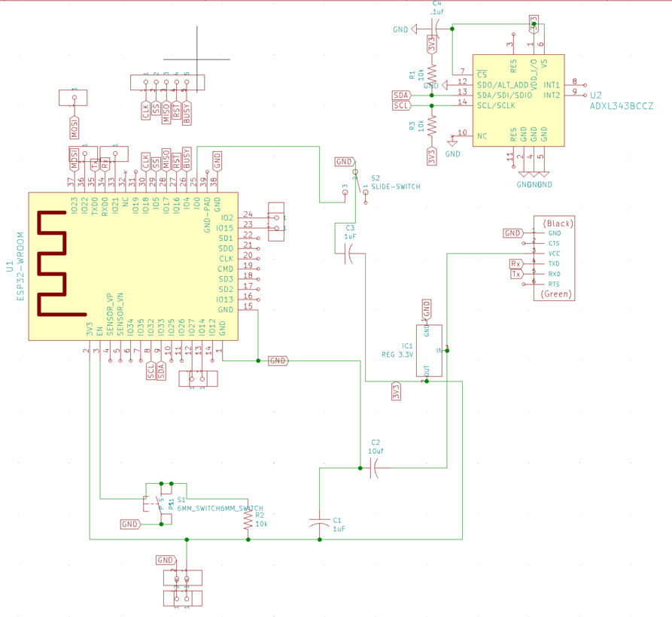Click the RTS pin name on serial connector
Screen dimensions: 672x617
554,284
